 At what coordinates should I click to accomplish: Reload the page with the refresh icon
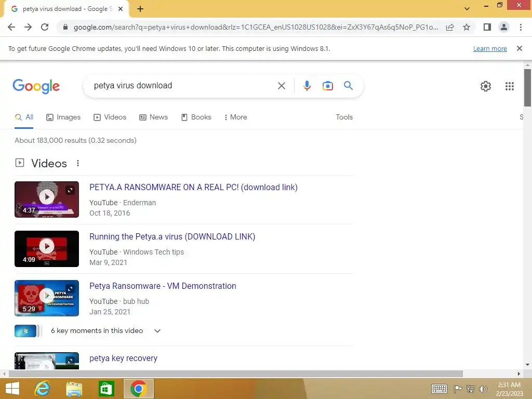45,27
